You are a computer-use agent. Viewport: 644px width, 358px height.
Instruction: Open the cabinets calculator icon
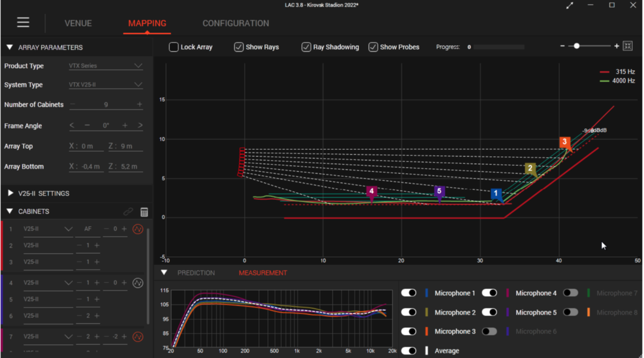pos(144,212)
